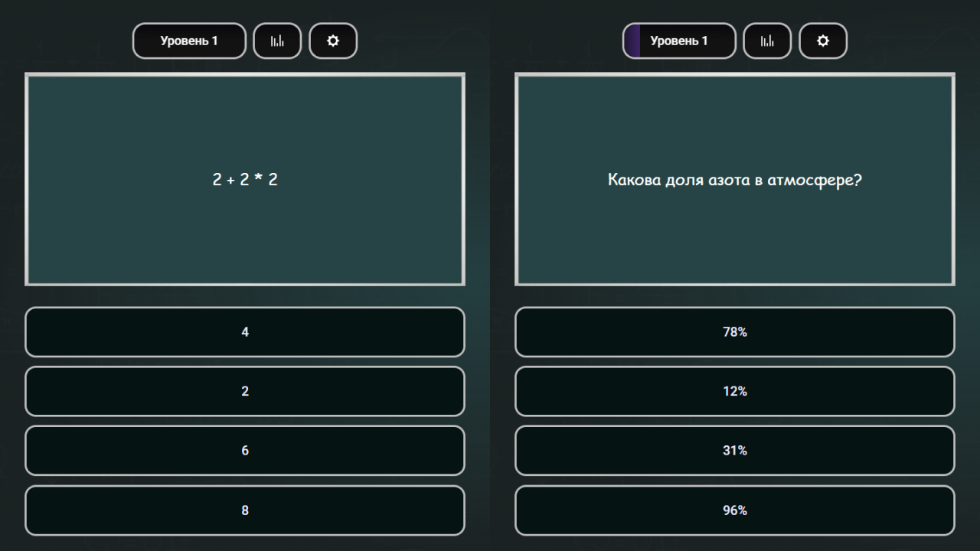The width and height of the screenshot is (980, 551).
Task: Pick answer "6" for 2 + 2 * 2
Action: pos(245,451)
